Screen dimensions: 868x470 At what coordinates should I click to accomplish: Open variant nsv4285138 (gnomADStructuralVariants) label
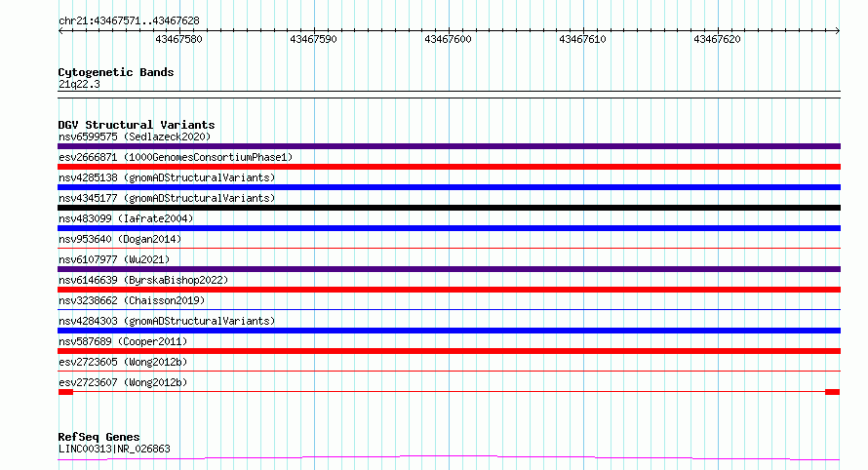pyautogui.click(x=167, y=177)
